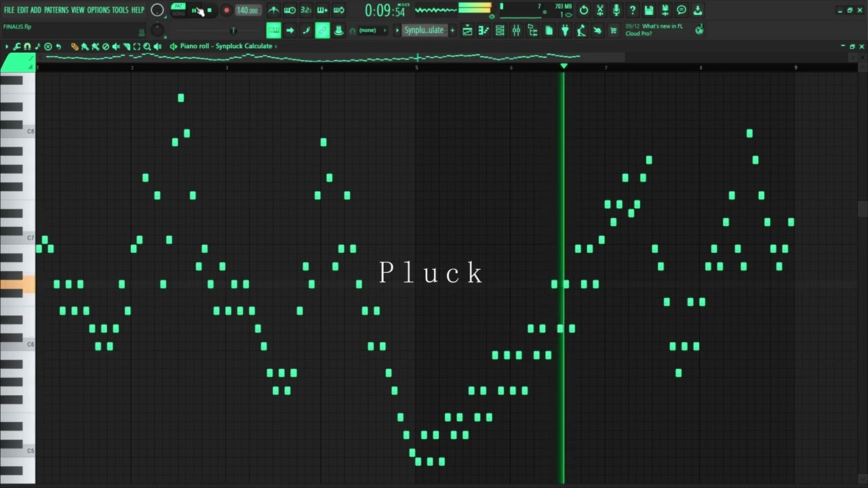Image resolution: width=868 pixels, height=488 pixels.
Task: Toggle the 3-2-1 countdown before recording
Action: 306,10
